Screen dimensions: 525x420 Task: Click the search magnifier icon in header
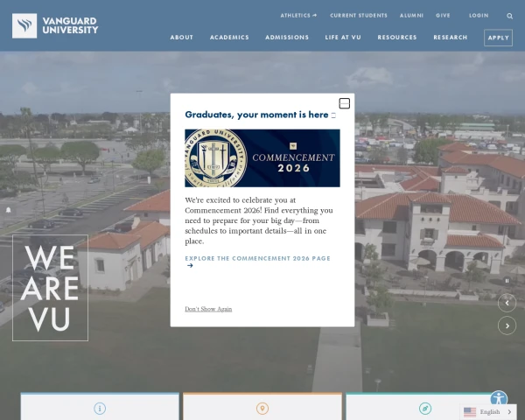click(x=509, y=16)
